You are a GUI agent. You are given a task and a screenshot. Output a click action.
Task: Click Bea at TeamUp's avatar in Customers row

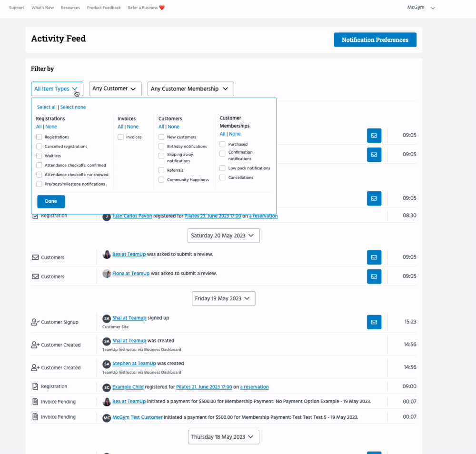(x=107, y=255)
